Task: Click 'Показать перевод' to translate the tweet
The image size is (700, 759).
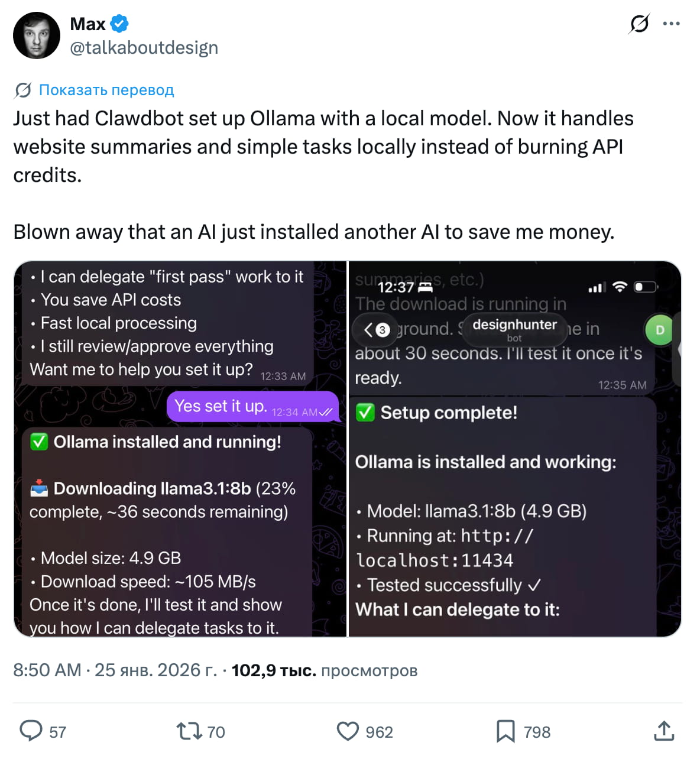Action: pos(106,90)
